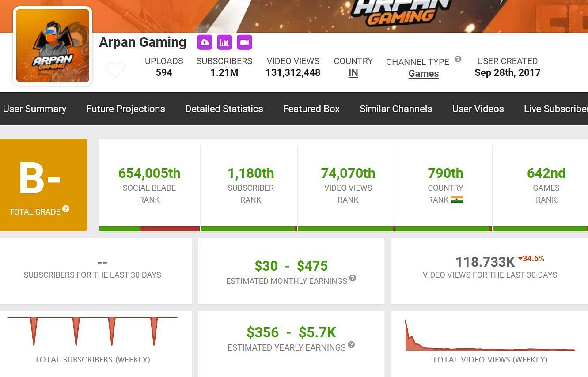Viewport: 588px width, 377px height.
Task: Click the B- total grade box
Action: (43, 185)
